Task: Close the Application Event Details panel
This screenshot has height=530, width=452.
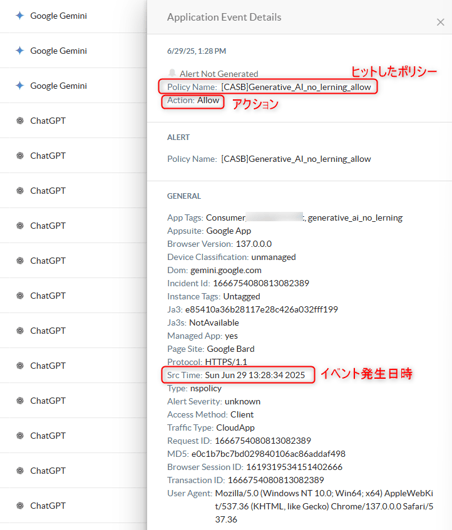Action: click(x=440, y=22)
